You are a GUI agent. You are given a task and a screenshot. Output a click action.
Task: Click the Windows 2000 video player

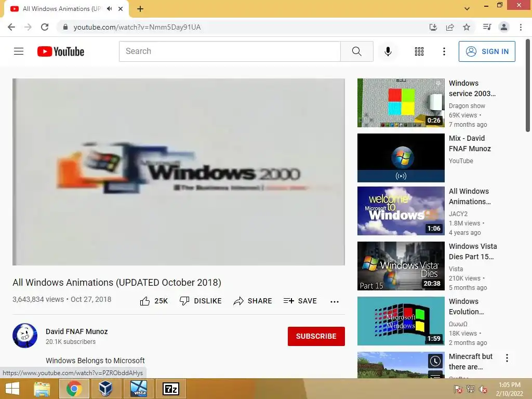(179, 172)
